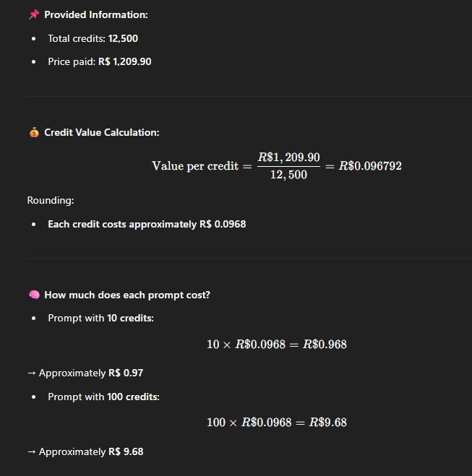This screenshot has height=476, width=472.
Task: Click the R$0.096792 result in formula
Action: point(370,166)
